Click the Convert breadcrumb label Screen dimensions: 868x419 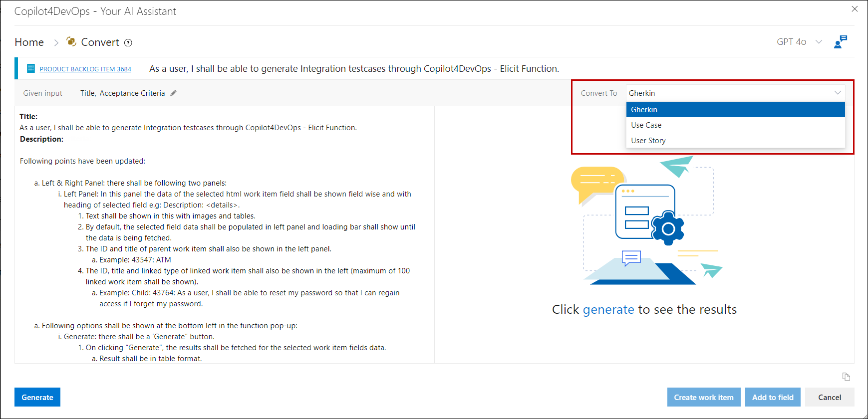pyautogui.click(x=100, y=42)
